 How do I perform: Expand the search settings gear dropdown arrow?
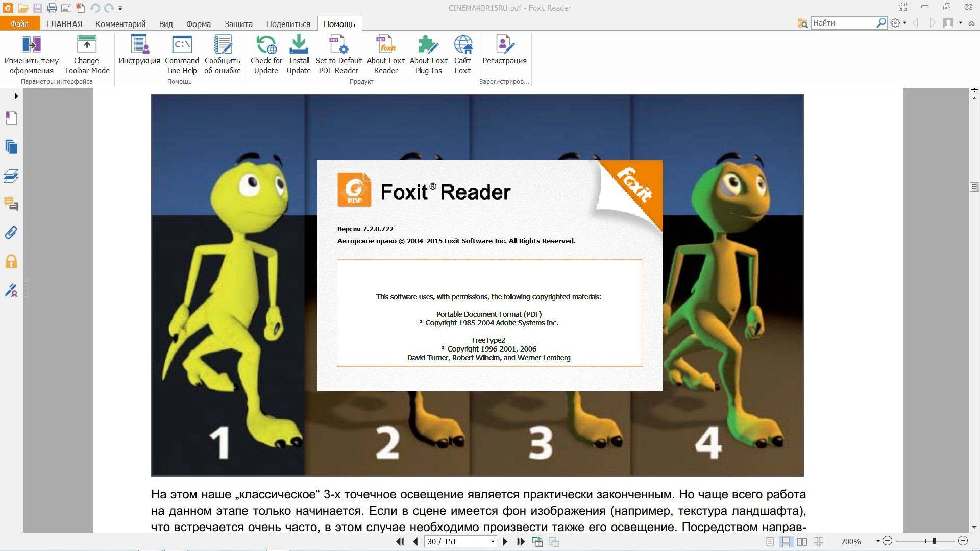click(904, 23)
